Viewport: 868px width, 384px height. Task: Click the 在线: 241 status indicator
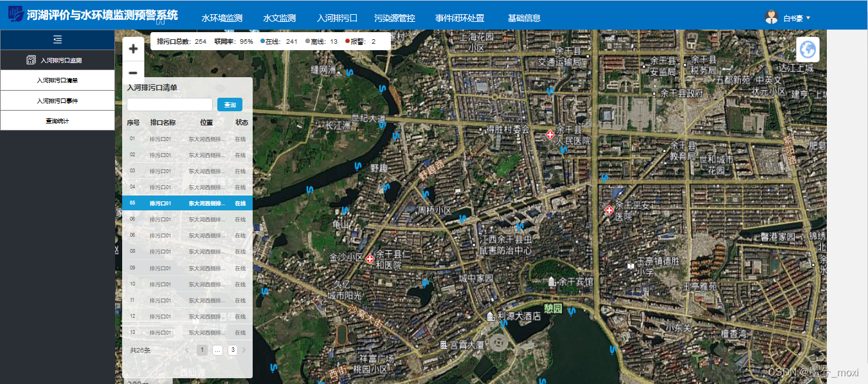278,41
